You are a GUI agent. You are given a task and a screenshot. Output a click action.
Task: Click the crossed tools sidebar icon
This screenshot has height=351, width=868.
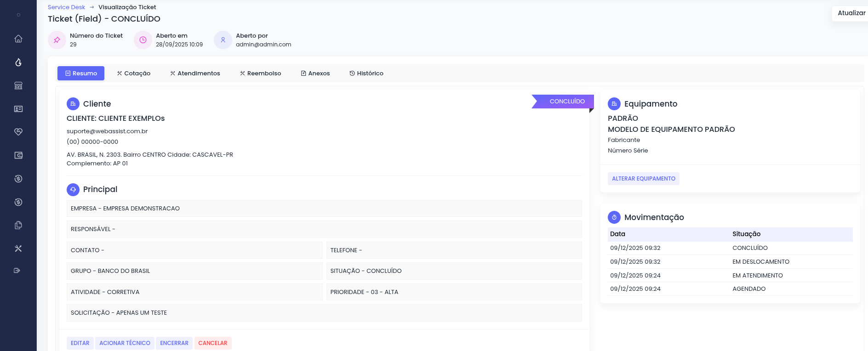coord(18,249)
